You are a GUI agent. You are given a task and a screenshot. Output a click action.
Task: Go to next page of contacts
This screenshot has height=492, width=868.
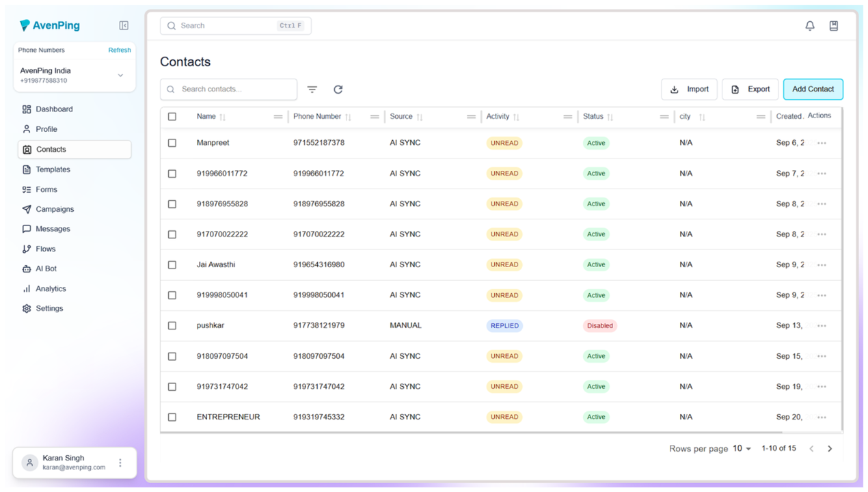(830, 449)
